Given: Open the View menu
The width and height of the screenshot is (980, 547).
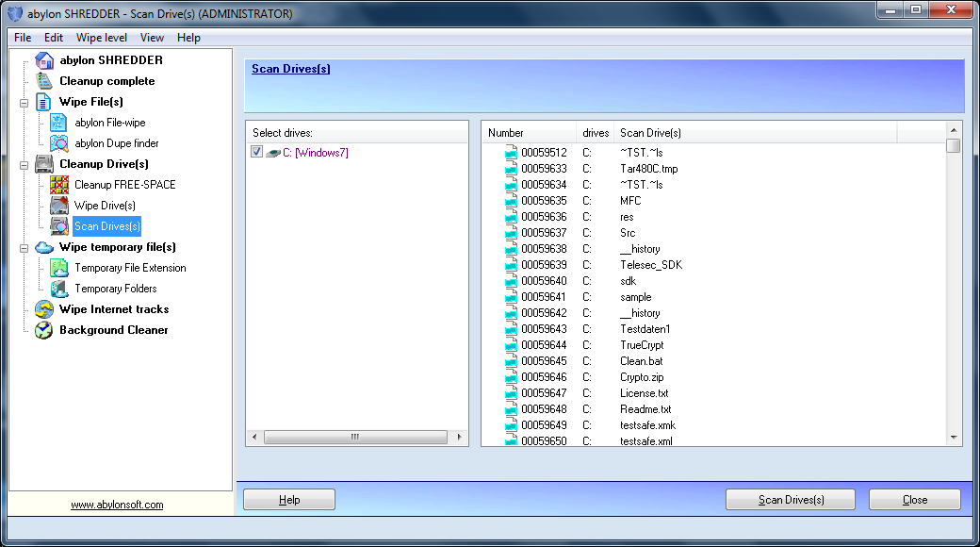Looking at the screenshot, I should 152,38.
